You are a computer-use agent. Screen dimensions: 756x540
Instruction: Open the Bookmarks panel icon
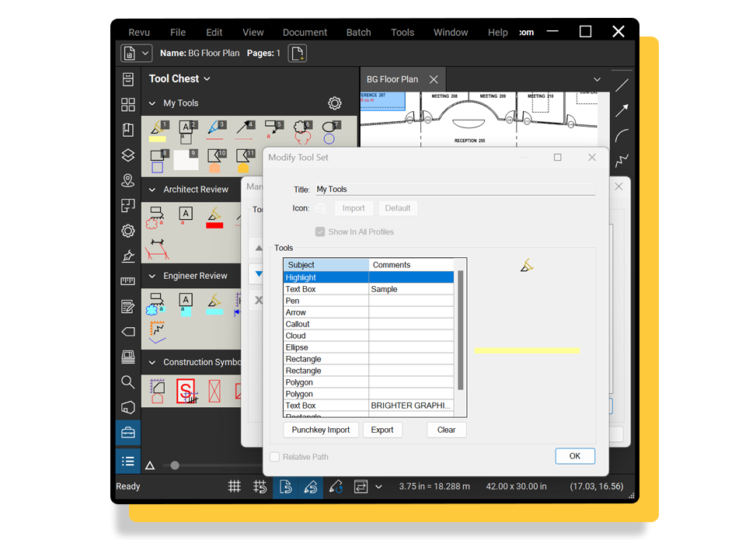[127, 130]
